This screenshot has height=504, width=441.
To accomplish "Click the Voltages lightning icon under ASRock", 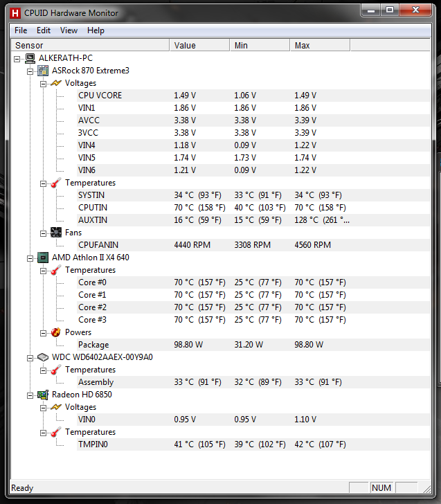I will [x=56, y=83].
